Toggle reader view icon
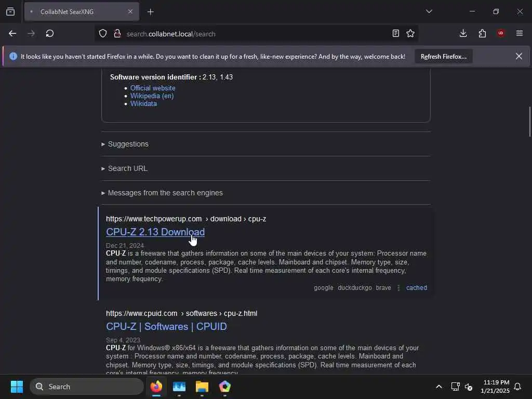The image size is (532, 399). pyautogui.click(x=395, y=34)
